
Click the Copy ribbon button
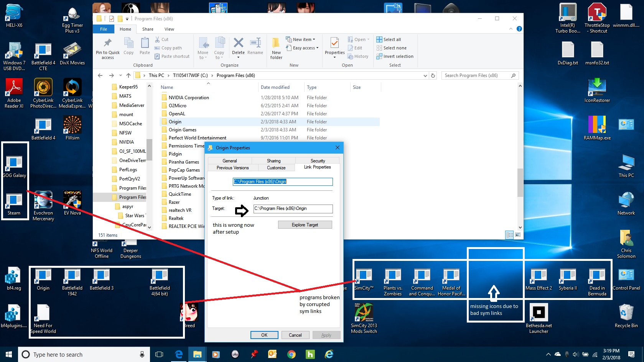click(x=128, y=46)
